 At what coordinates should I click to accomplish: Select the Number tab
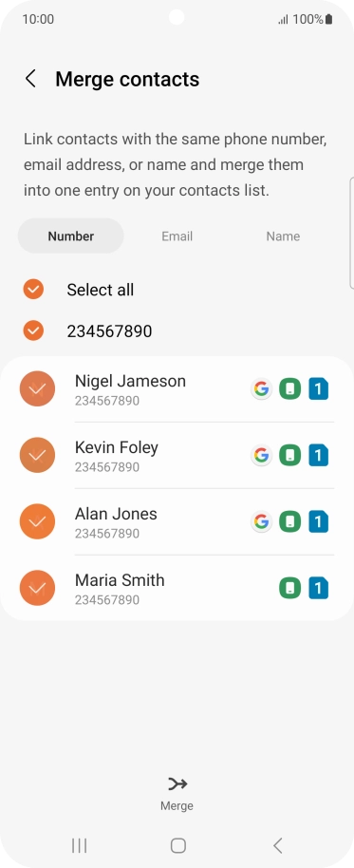pyautogui.click(x=71, y=236)
